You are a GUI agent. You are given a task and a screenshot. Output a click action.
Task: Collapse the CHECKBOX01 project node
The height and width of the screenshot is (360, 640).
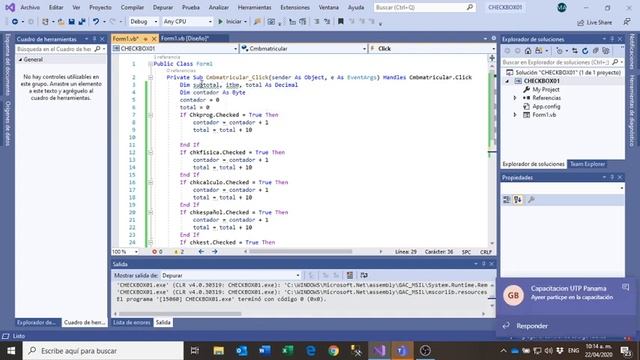[x=508, y=81]
